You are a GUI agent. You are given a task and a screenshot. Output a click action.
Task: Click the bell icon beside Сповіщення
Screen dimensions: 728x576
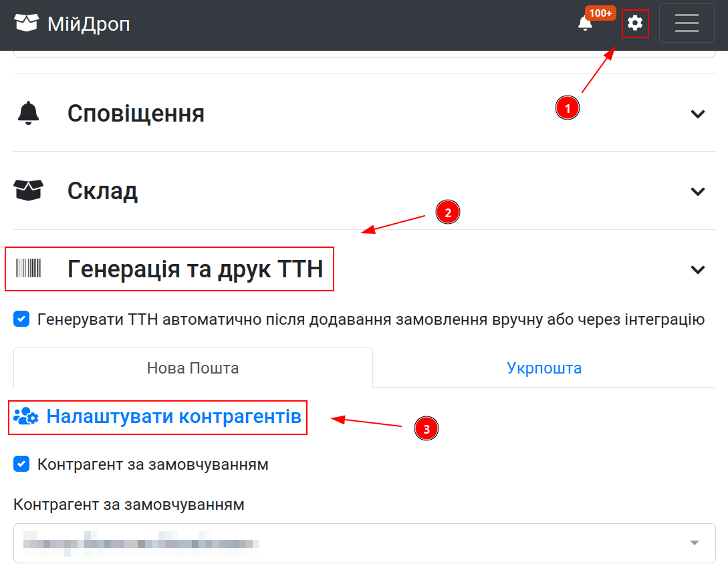28,113
